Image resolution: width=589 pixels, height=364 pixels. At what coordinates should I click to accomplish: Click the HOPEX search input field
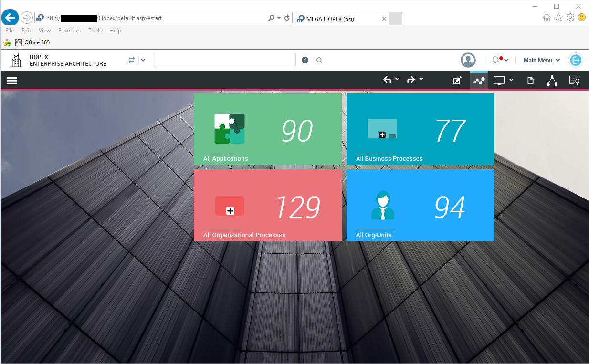(x=224, y=60)
